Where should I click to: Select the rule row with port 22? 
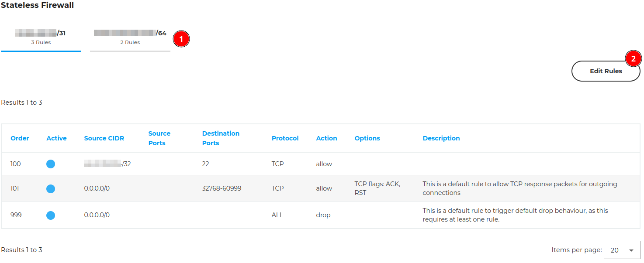coord(321,164)
